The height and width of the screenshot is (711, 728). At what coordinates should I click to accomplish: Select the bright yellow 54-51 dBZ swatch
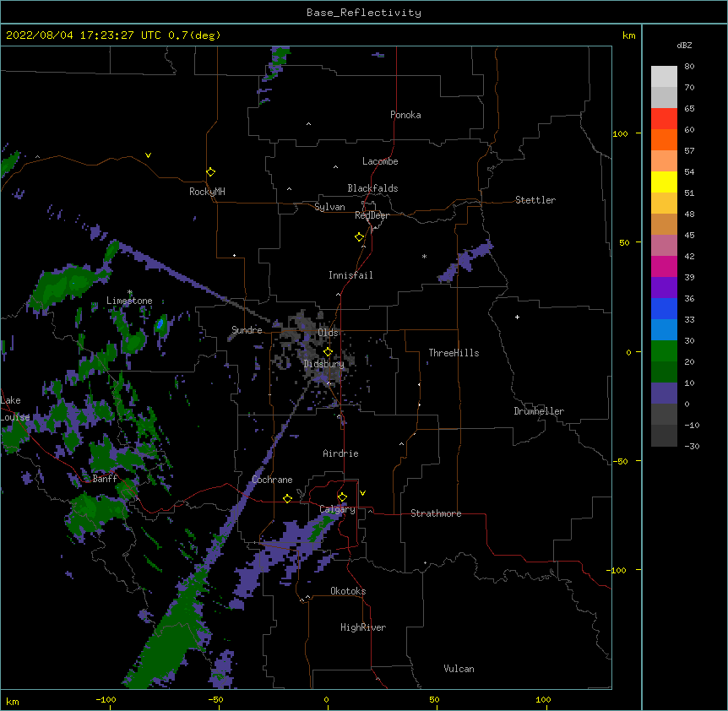664,182
